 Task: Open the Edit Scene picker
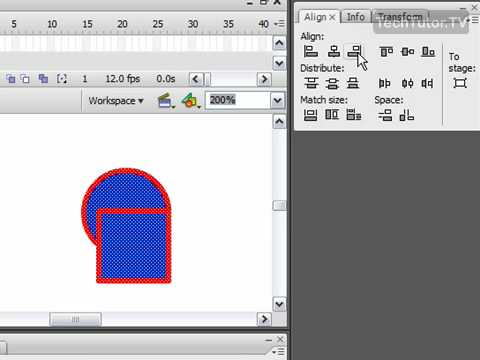tap(166, 101)
